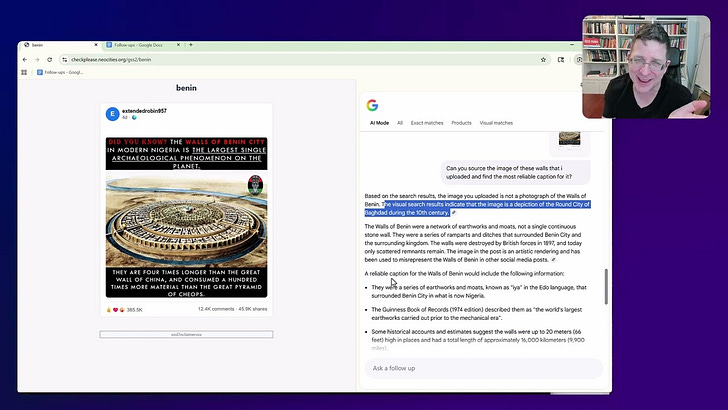Open the source link icon after '10th century'
The height and width of the screenshot is (410, 728).
point(454,213)
